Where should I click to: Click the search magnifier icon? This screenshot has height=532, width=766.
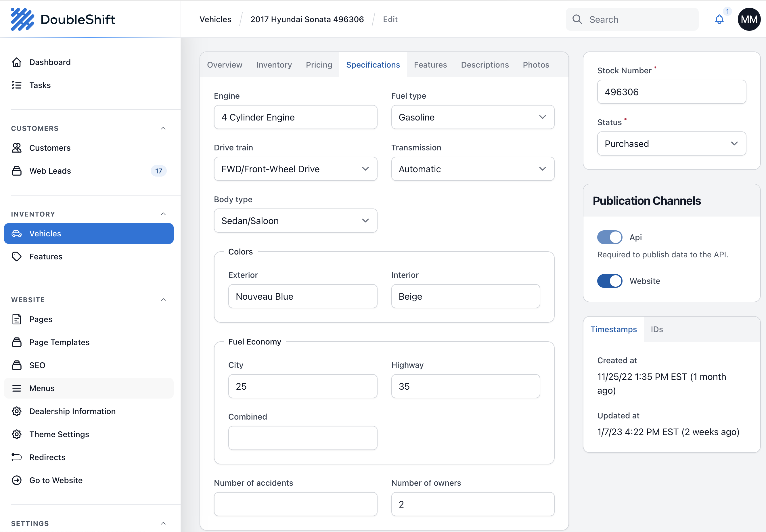[577, 20]
